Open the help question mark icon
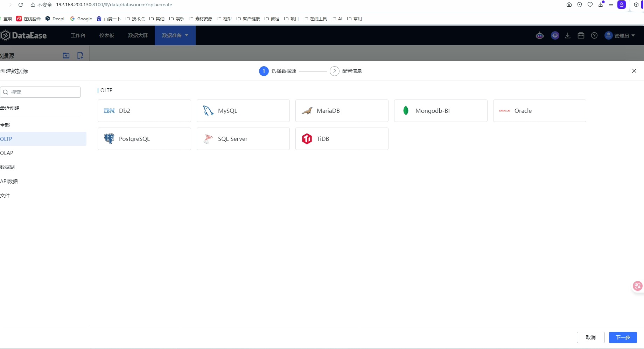The height and width of the screenshot is (349, 644). pyautogui.click(x=594, y=35)
